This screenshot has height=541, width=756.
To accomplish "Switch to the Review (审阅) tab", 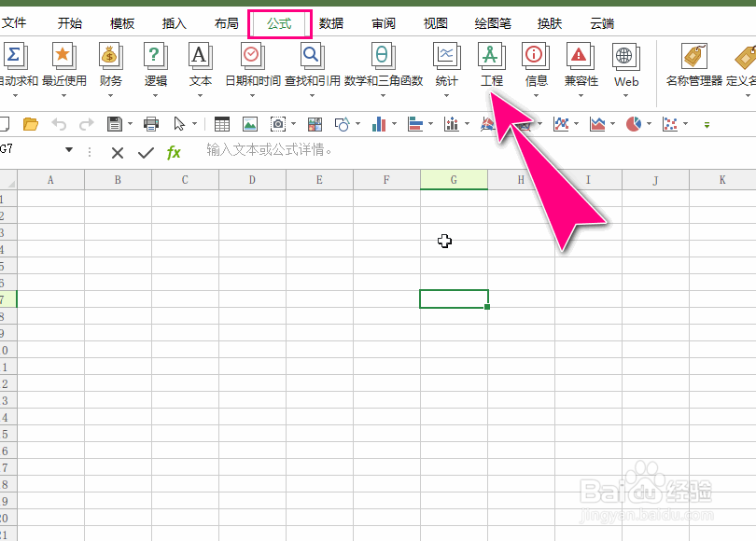I will (x=384, y=23).
